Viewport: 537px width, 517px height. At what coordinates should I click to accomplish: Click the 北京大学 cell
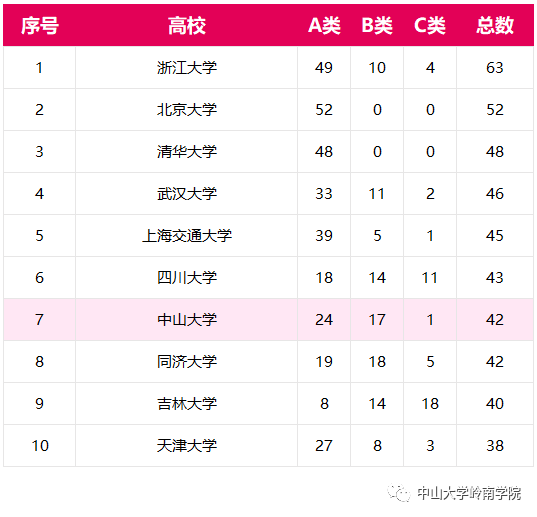pos(187,110)
